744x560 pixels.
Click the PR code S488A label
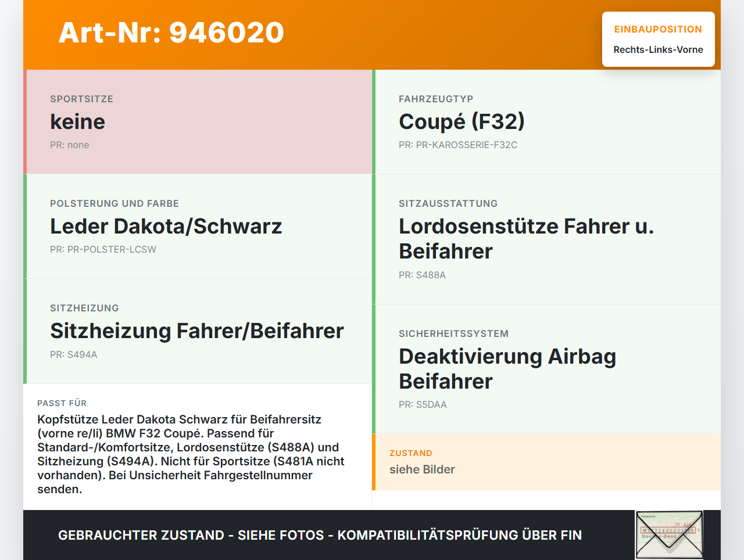(422, 275)
